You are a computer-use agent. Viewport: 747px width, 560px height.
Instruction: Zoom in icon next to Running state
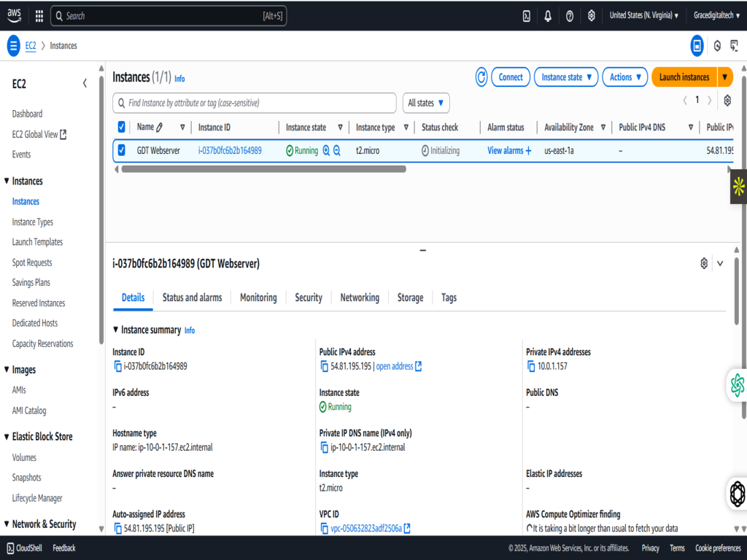click(326, 150)
